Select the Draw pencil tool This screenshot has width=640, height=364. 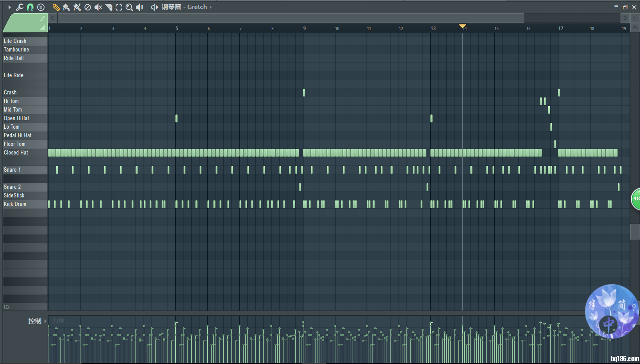point(56,7)
